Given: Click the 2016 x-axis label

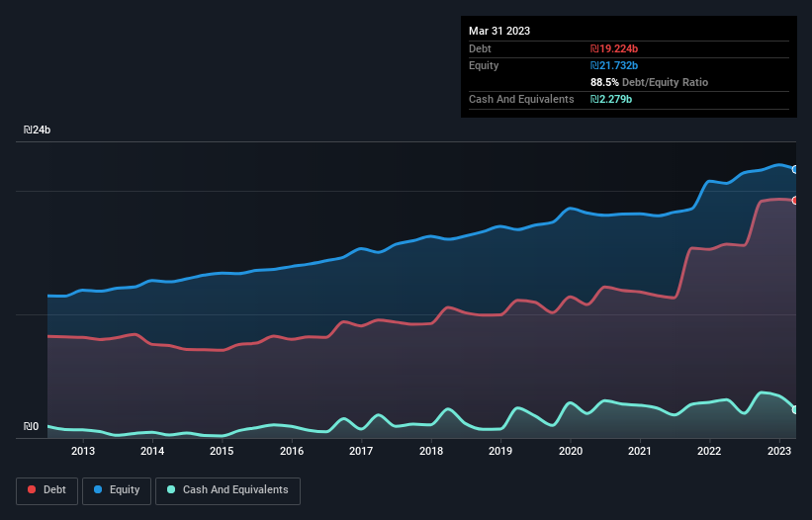Looking at the screenshot, I should tap(292, 451).
